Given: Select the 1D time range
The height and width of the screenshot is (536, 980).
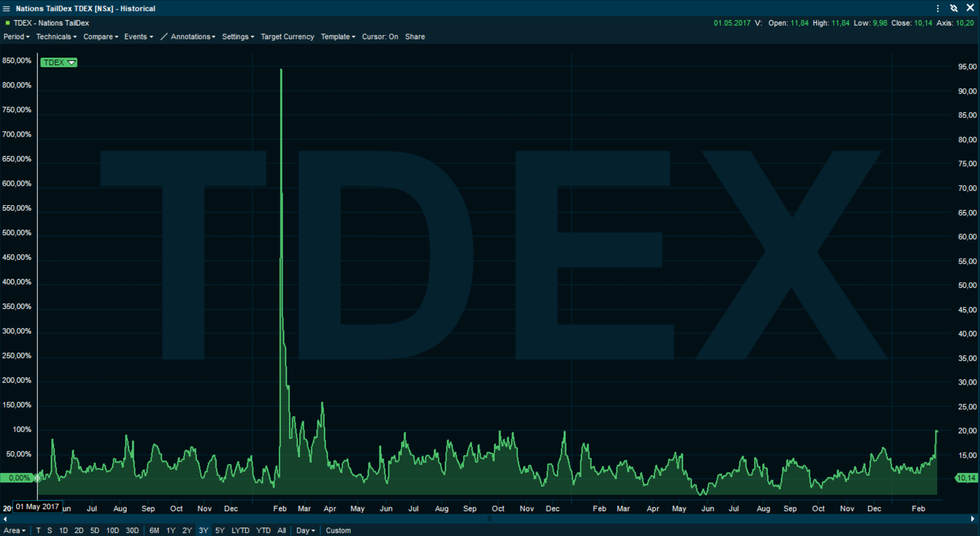Looking at the screenshot, I should pyautogui.click(x=63, y=531).
